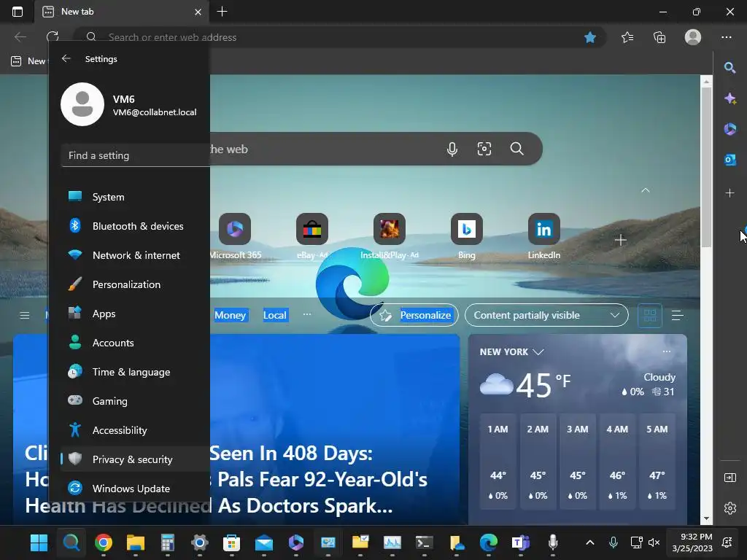Open the Edge profile icon

point(693,37)
